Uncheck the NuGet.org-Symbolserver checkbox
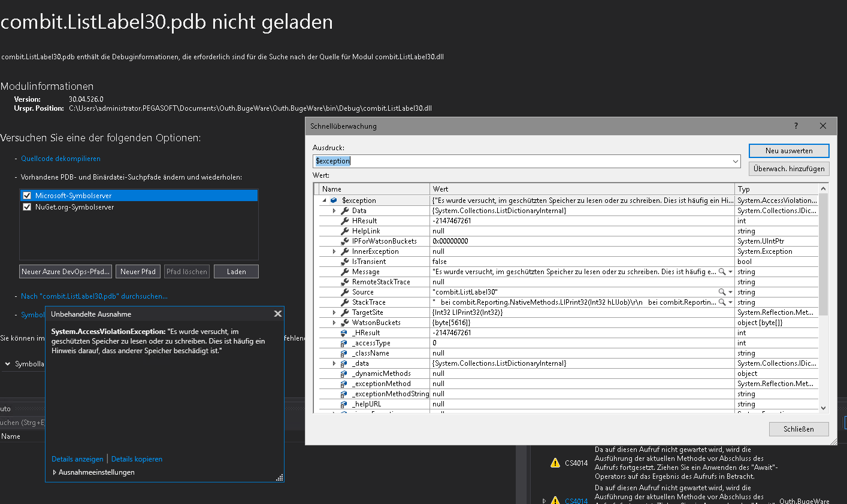The image size is (847, 504). coord(26,207)
